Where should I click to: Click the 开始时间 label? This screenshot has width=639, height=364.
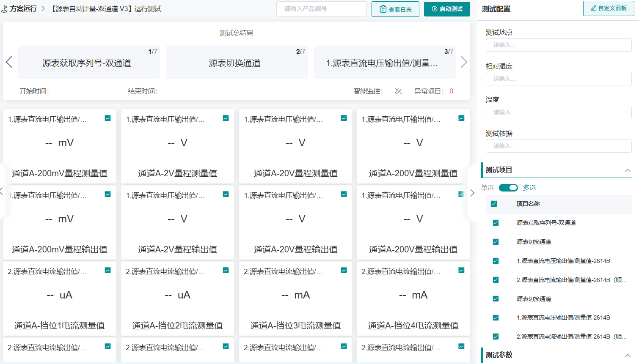(x=34, y=91)
